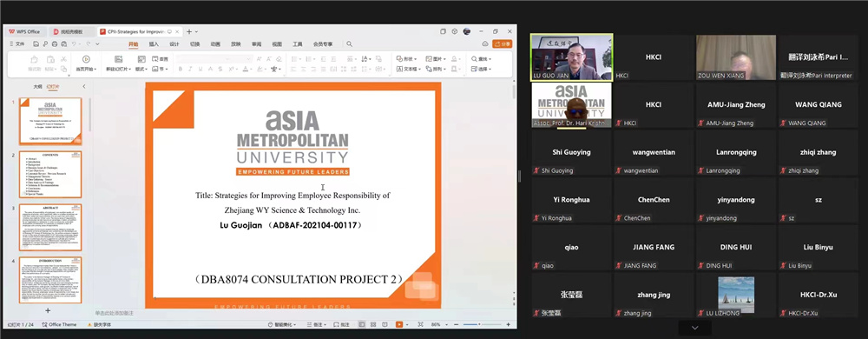Adjust the zoom slider in status bar
Image resolution: width=868 pixels, height=339 pixels.
point(482,324)
